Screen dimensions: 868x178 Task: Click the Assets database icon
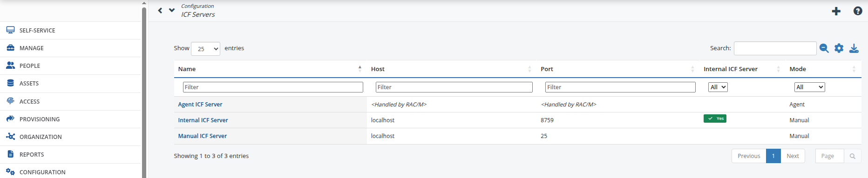10,83
